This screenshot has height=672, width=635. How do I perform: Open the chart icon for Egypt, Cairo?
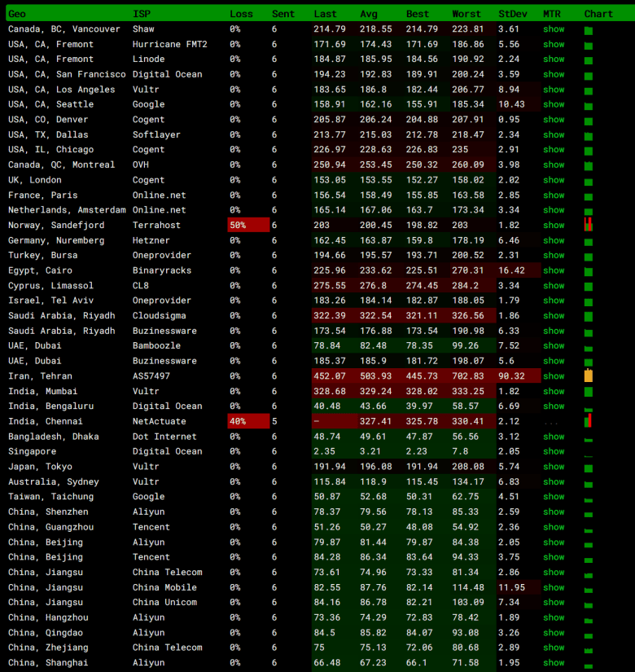tap(588, 271)
